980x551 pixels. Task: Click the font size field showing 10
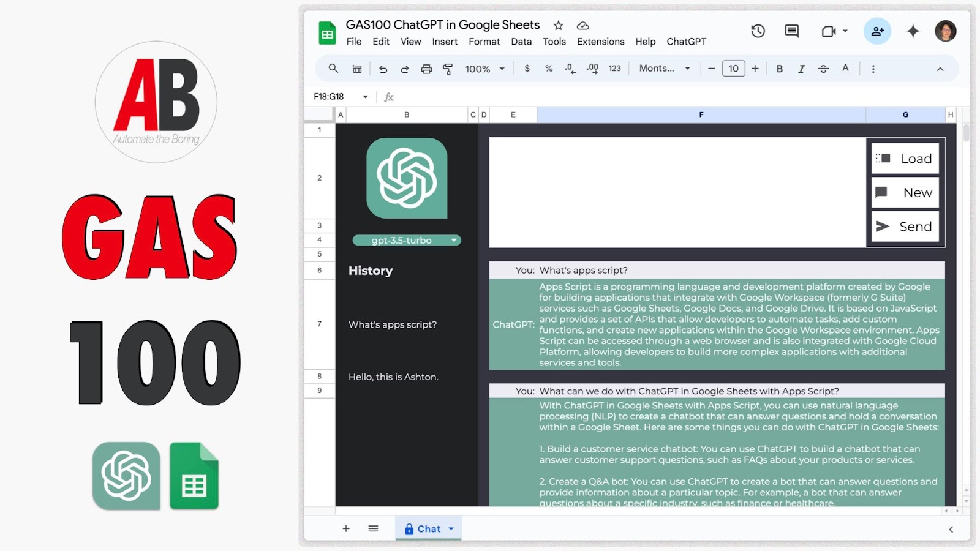(x=733, y=69)
